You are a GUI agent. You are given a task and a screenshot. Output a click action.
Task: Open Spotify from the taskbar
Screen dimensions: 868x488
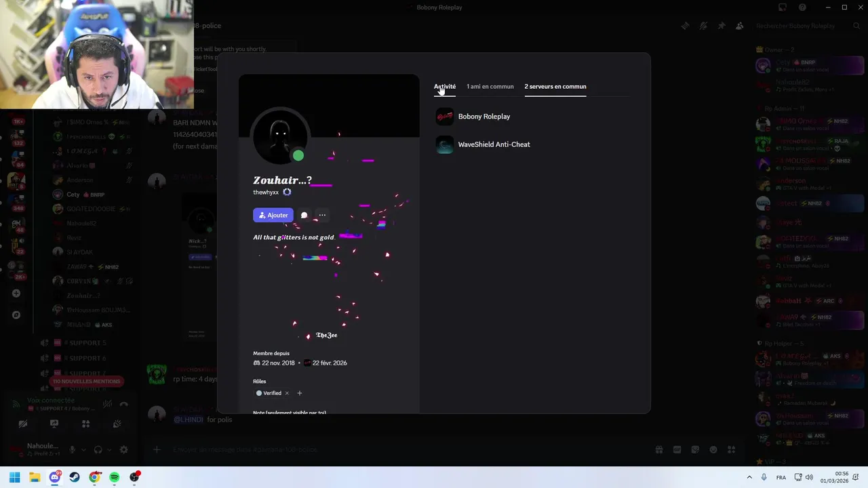point(115,477)
